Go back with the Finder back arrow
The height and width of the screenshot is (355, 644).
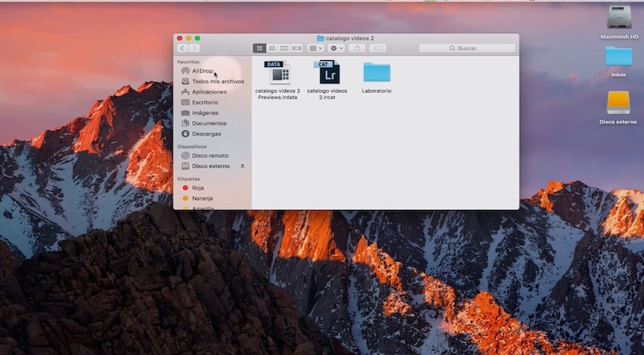[x=182, y=48]
